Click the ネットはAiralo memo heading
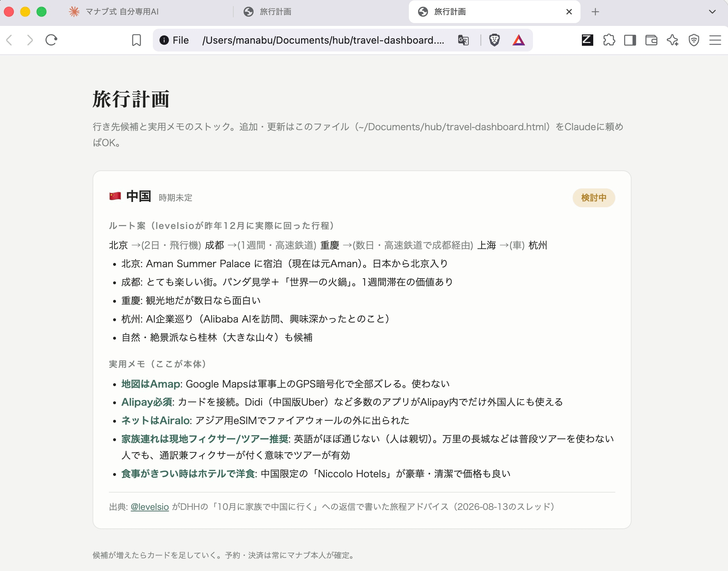Screen dimensions: 728x571 (x=155, y=421)
